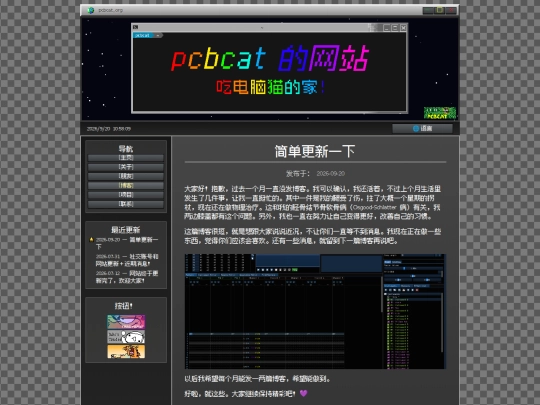Click the 按钮! panel heading
This screenshot has width=540, height=405.
[124, 306]
